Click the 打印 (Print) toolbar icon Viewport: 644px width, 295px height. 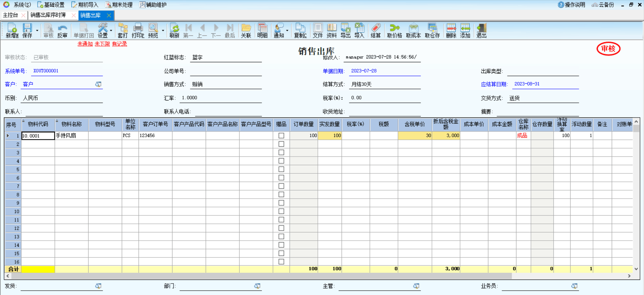(138, 31)
